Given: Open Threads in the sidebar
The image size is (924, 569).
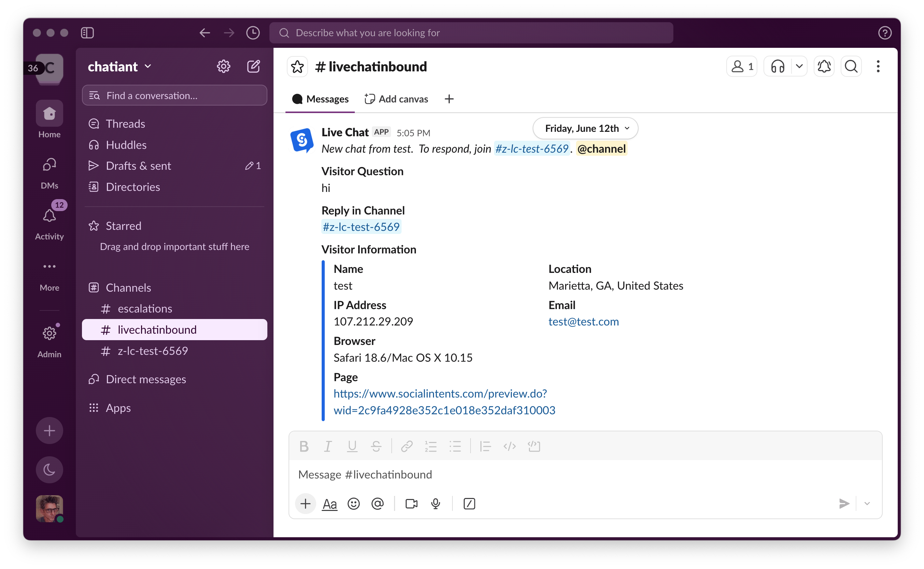Looking at the screenshot, I should tap(174, 124).
